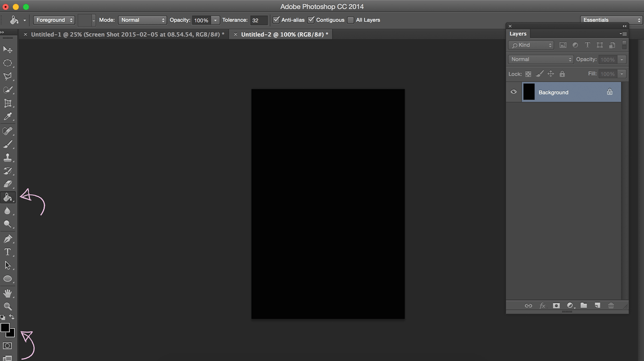
Task: Create new fill or adjustment layer
Action: (x=570, y=306)
